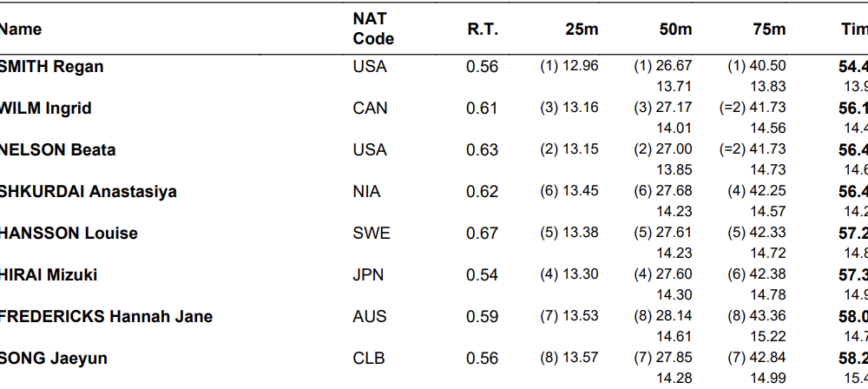
Task: Click on SONG Jaeyun's name
Action: (x=54, y=359)
